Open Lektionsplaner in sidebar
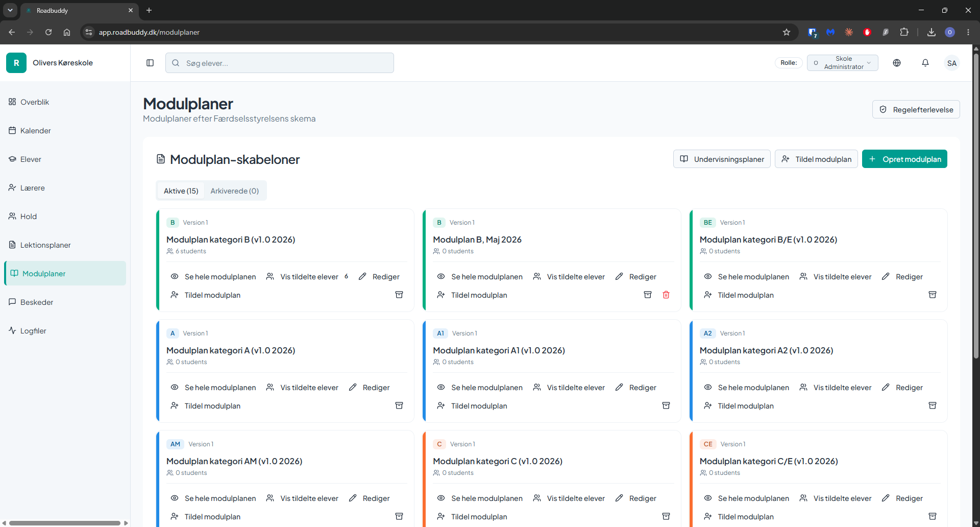The width and height of the screenshot is (980, 527). coord(65,245)
